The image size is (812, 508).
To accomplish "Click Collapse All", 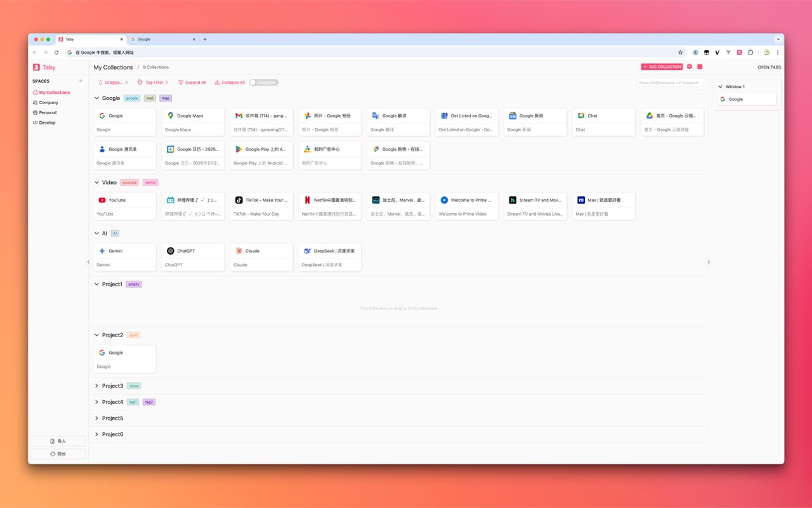I will point(230,83).
